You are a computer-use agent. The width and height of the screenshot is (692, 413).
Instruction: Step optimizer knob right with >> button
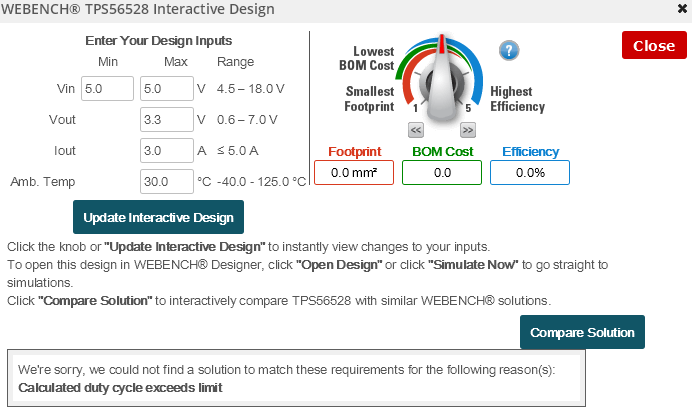point(468,130)
